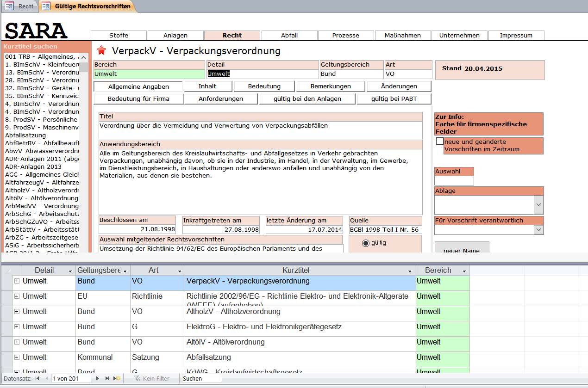Click the form icon on the Recht tab

point(9,6)
